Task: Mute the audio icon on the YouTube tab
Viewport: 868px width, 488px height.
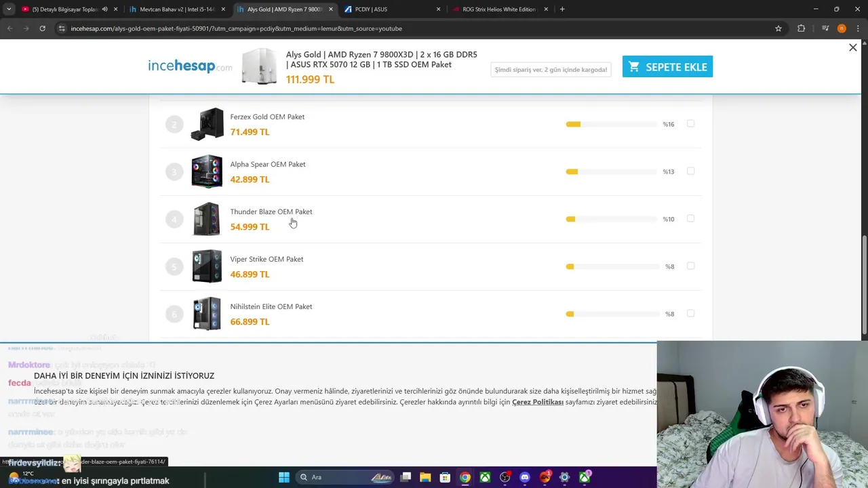Action: click(104, 9)
